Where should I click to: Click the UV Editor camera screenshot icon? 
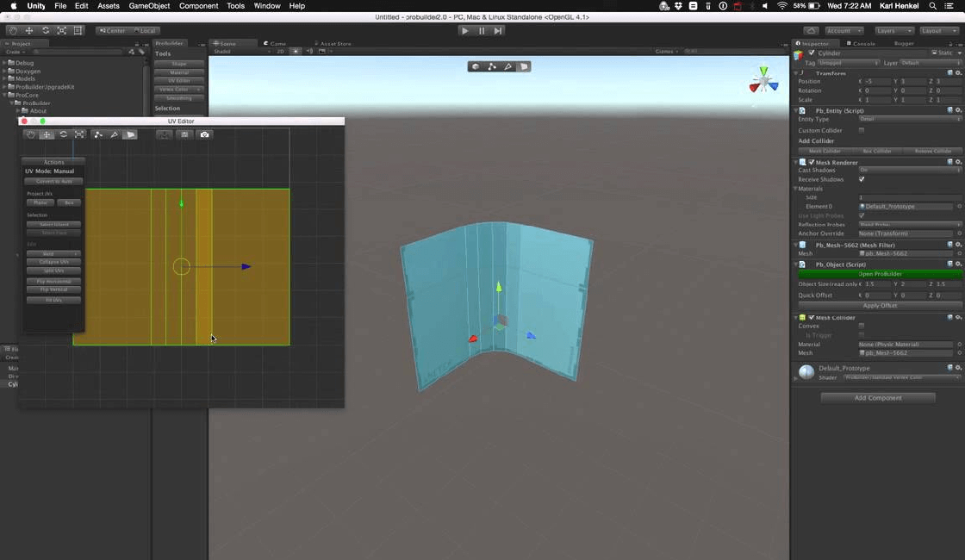pyautogui.click(x=205, y=134)
